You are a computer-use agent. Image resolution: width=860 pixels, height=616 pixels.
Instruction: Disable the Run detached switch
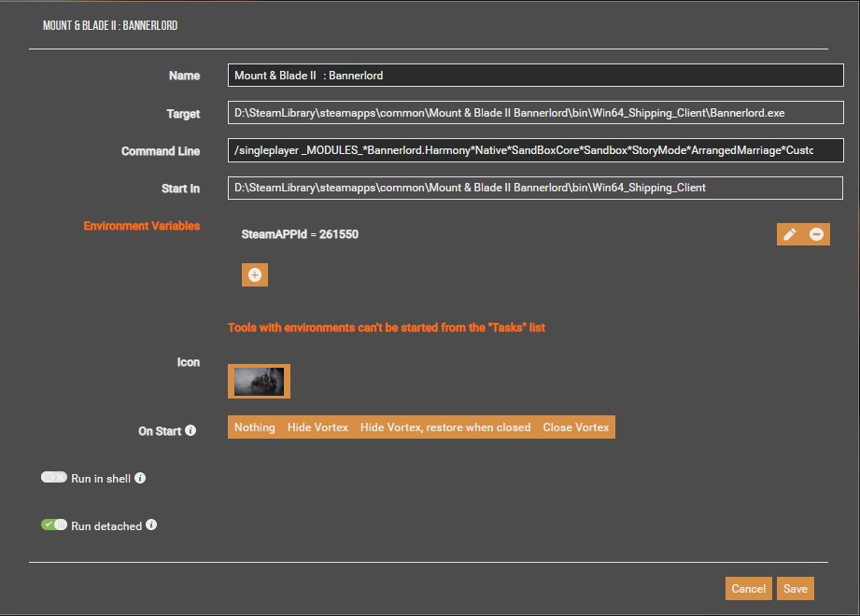(54, 525)
